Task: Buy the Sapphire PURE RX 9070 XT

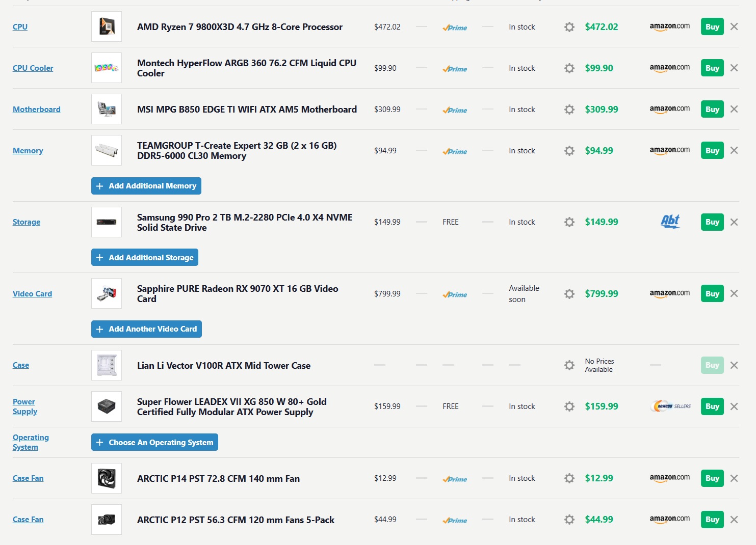Action: click(712, 293)
